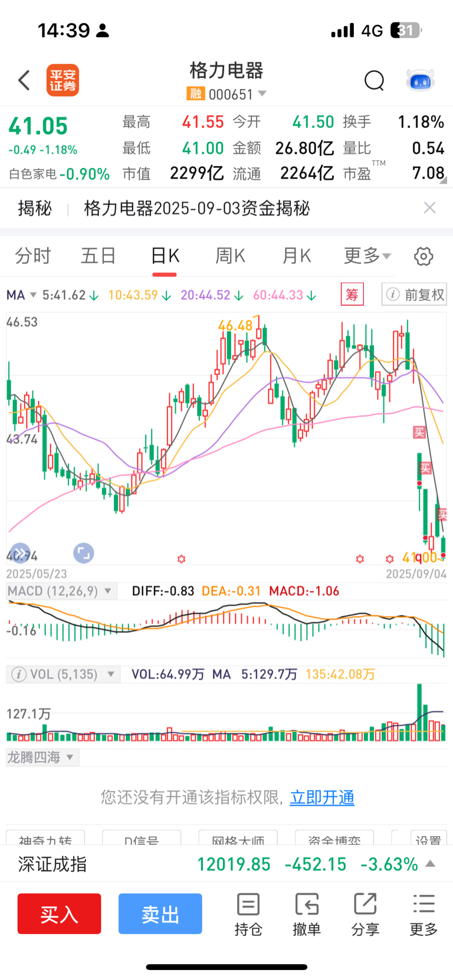Select the 神奇九转 indicator button
The height and width of the screenshot is (980, 453).
[x=45, y=839]
